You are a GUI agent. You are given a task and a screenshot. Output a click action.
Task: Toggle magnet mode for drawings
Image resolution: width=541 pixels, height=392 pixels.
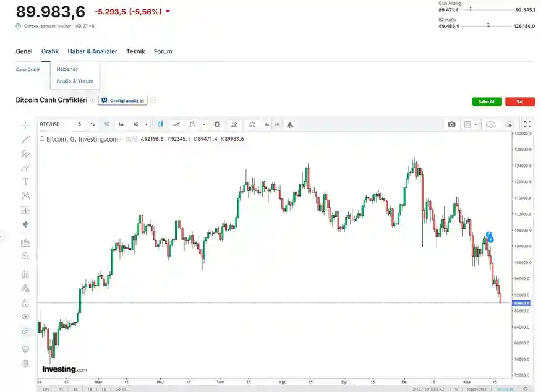(x=25, y=274)
